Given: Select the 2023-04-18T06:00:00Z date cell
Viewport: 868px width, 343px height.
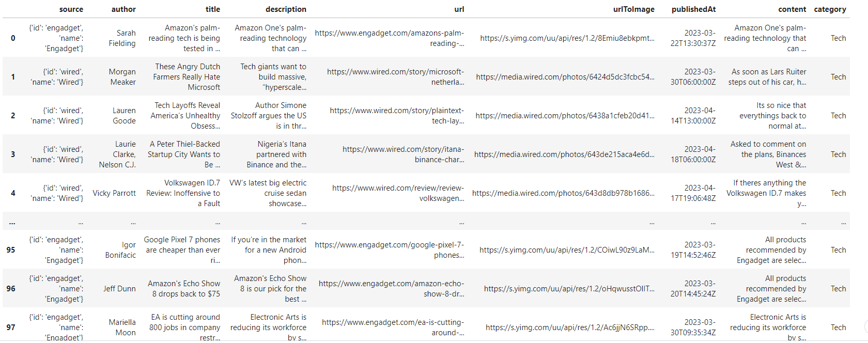Looking at the screenshot, I should pos(693,154).
